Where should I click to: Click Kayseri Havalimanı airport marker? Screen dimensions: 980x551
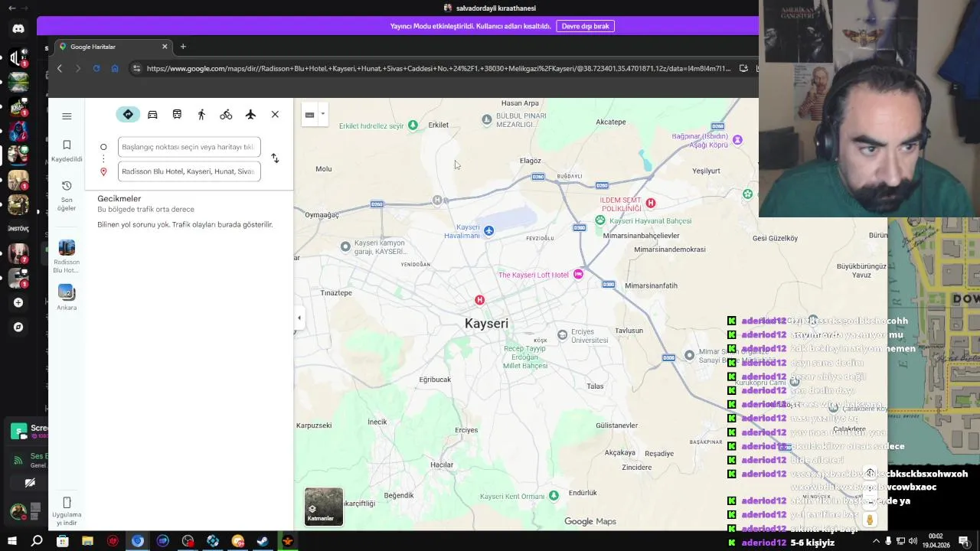point(488,230)
